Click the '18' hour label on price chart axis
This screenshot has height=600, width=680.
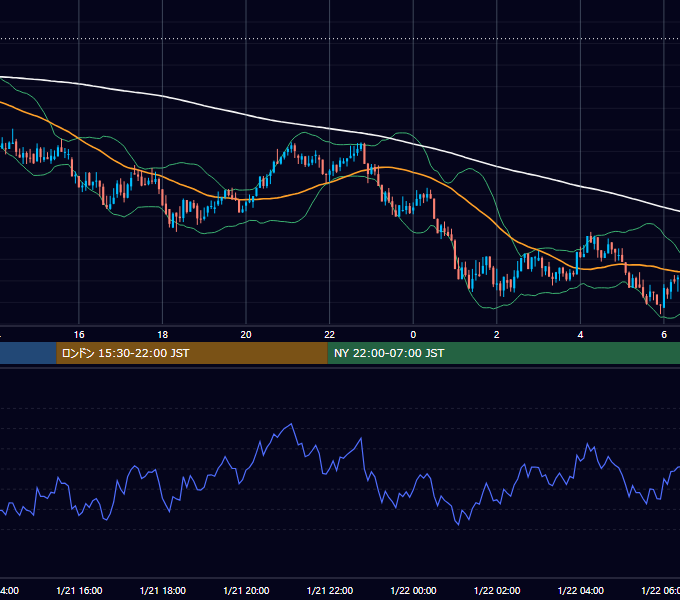coord(163,335)
